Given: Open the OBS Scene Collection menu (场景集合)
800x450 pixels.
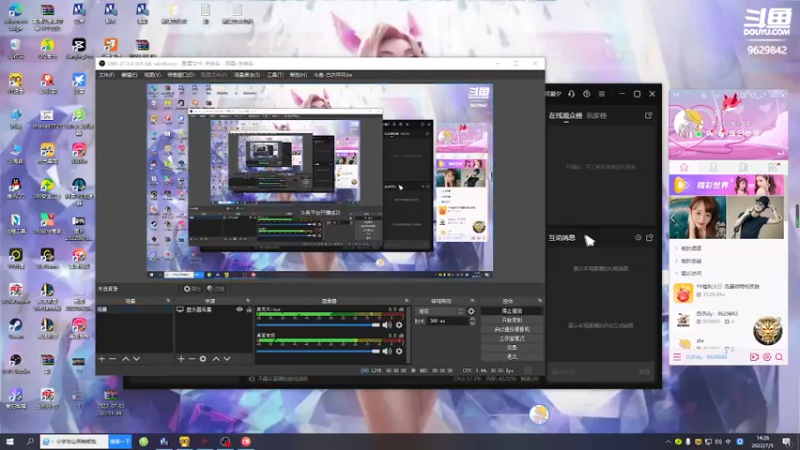Looking at the screenshot, I should coord(247,75).
